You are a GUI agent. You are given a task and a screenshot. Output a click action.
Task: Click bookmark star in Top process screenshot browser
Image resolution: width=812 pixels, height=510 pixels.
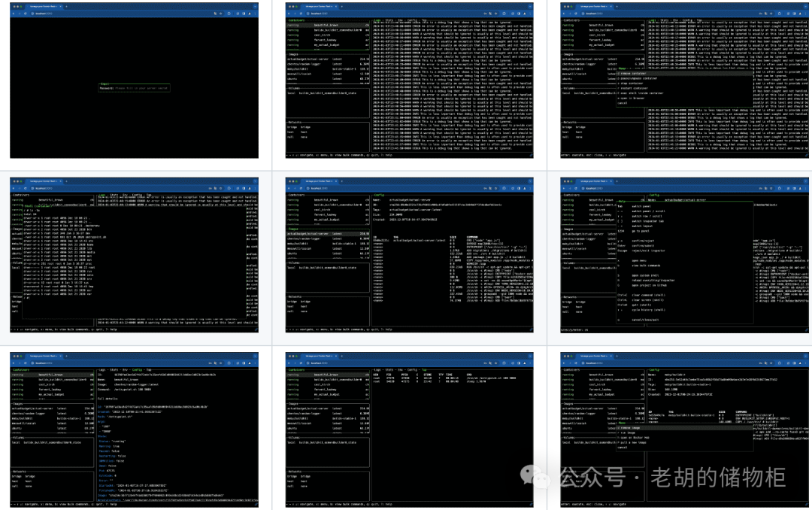(497, 363)
